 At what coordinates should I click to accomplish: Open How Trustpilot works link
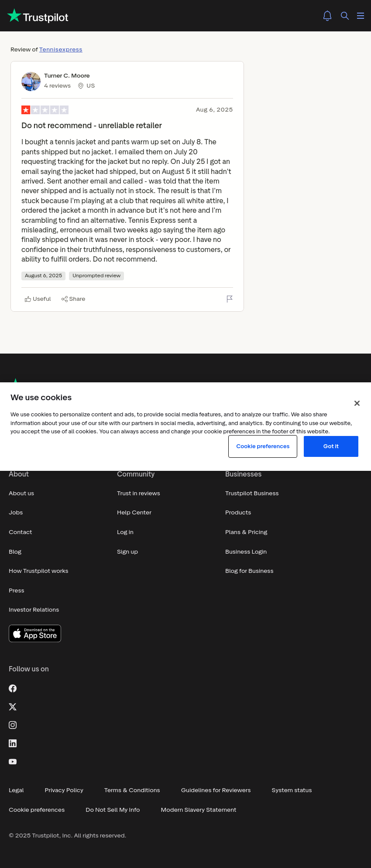point(38,571)
